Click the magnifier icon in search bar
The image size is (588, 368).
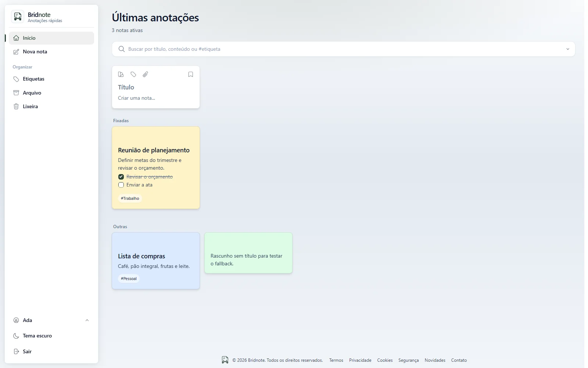coord(122,49)
